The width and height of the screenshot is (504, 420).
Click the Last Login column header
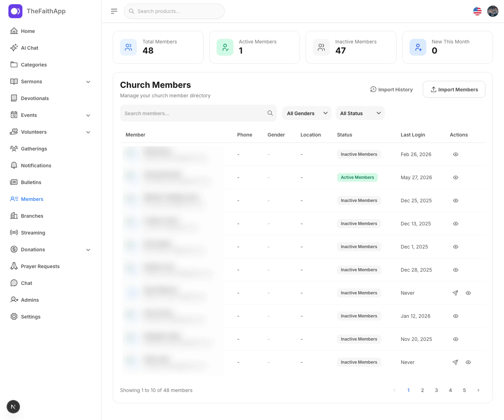(x=413, y=135)
